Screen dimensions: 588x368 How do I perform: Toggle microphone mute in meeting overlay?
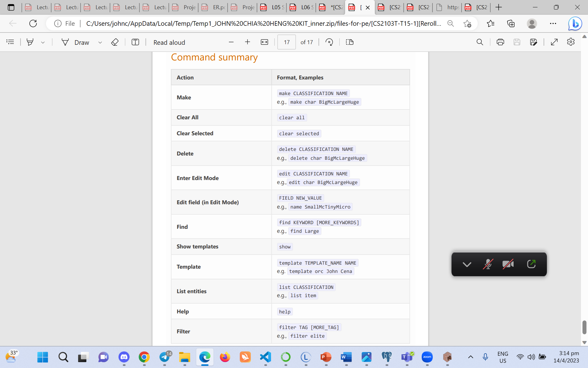(x=488, y=264)
